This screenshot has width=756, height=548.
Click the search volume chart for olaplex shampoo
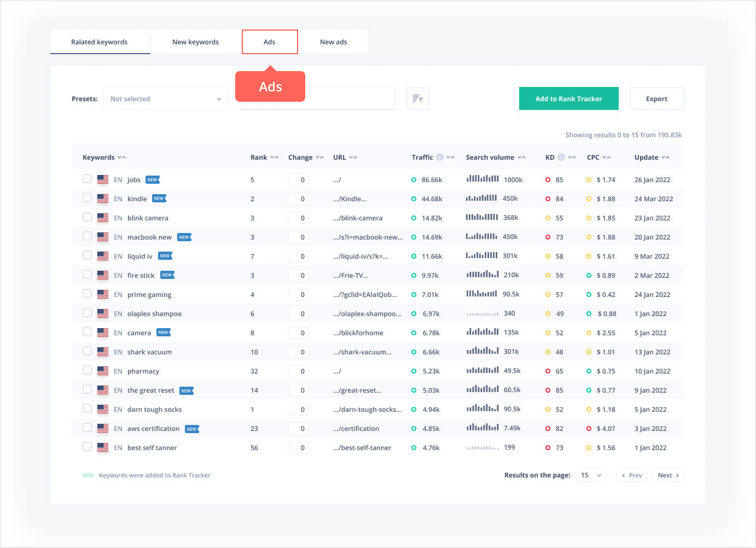pyautogui.click(x=482, y=314)
